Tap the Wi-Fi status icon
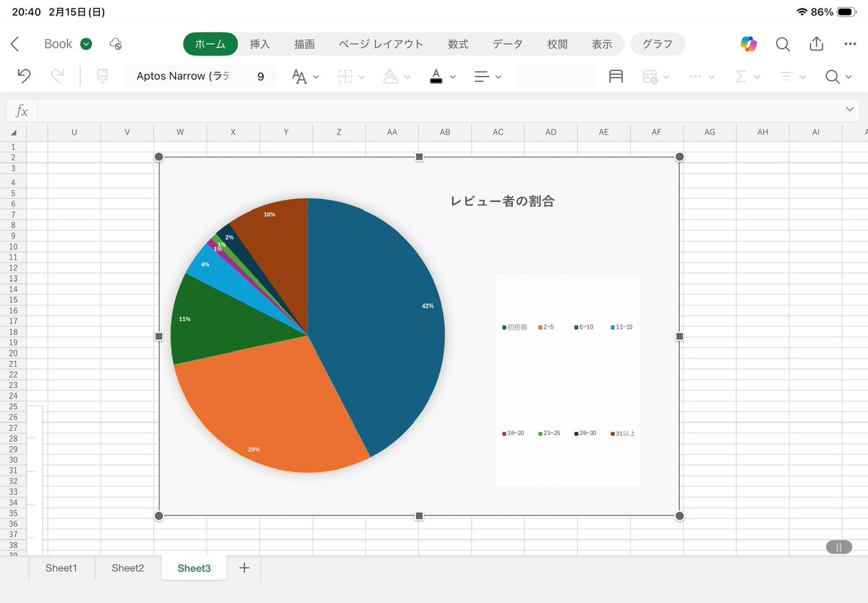Viewport: 868px width, 603px height. coord(801,12)
